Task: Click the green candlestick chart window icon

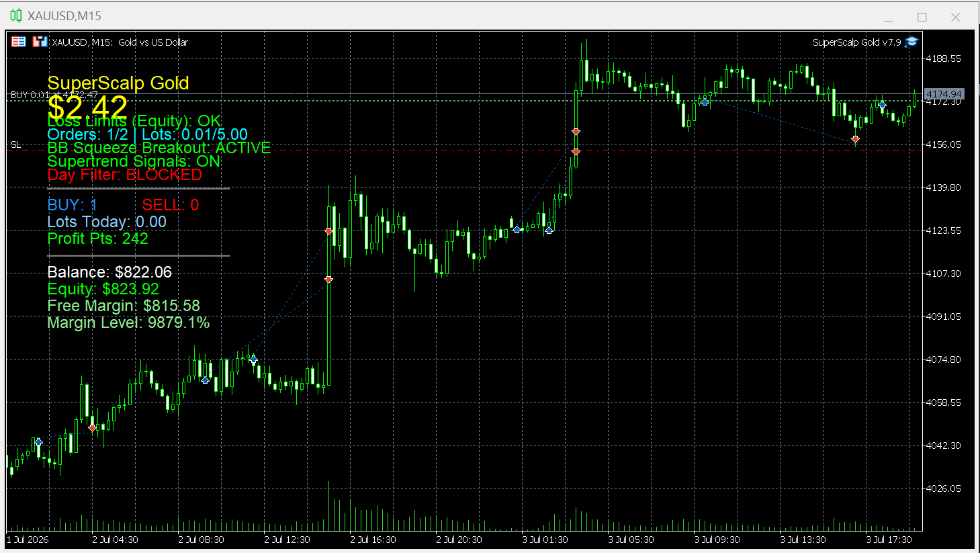Action: click(16, 15)
